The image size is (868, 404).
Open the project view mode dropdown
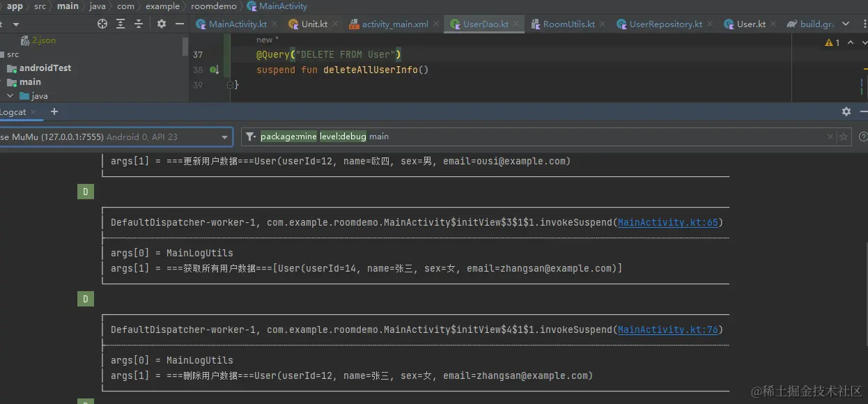tap(15, 24)
